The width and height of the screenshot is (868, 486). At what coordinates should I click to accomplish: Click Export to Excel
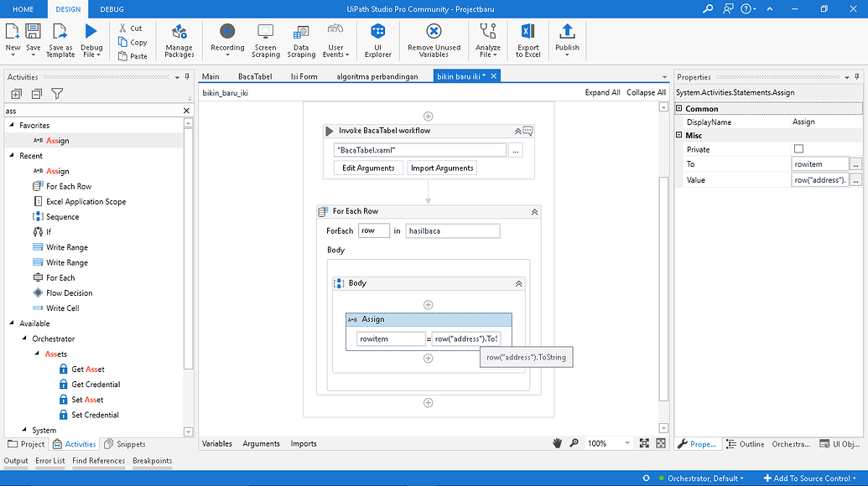tap(528, 40)
